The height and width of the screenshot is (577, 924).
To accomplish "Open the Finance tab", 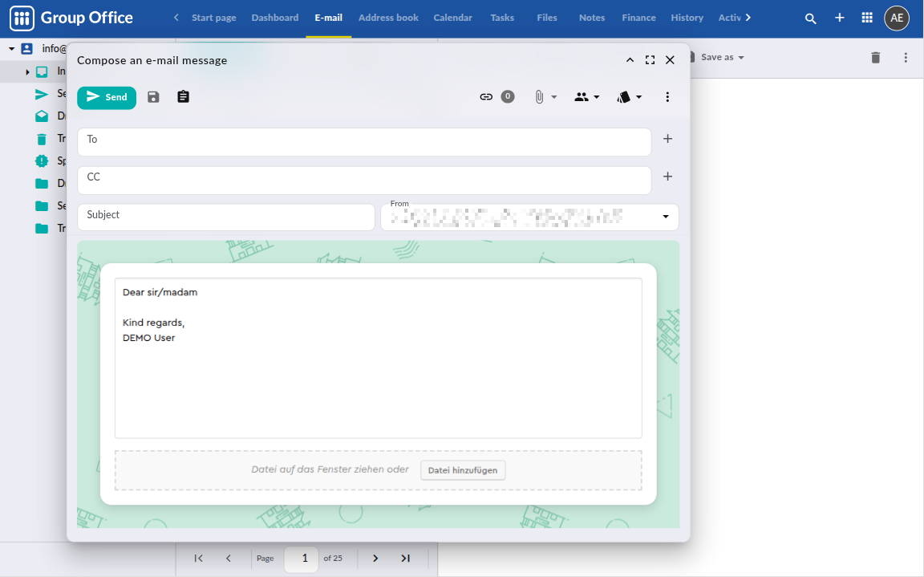I will click(x=638, y=18).
